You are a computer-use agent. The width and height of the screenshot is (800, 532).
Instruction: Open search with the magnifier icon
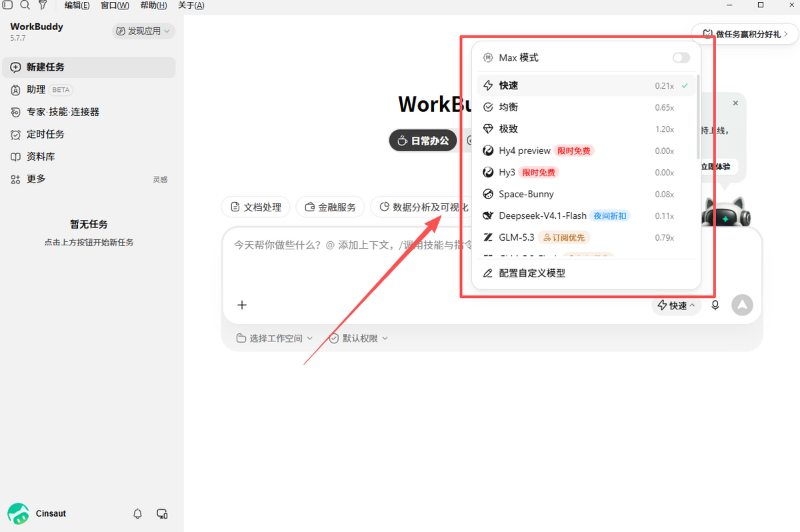(x=25, y=5)
